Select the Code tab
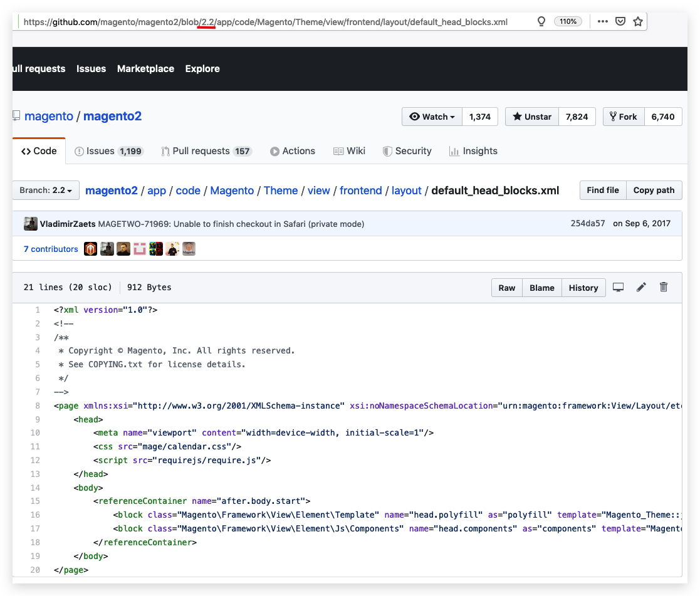This screenshot has height=596, width=700. point(39,151)
